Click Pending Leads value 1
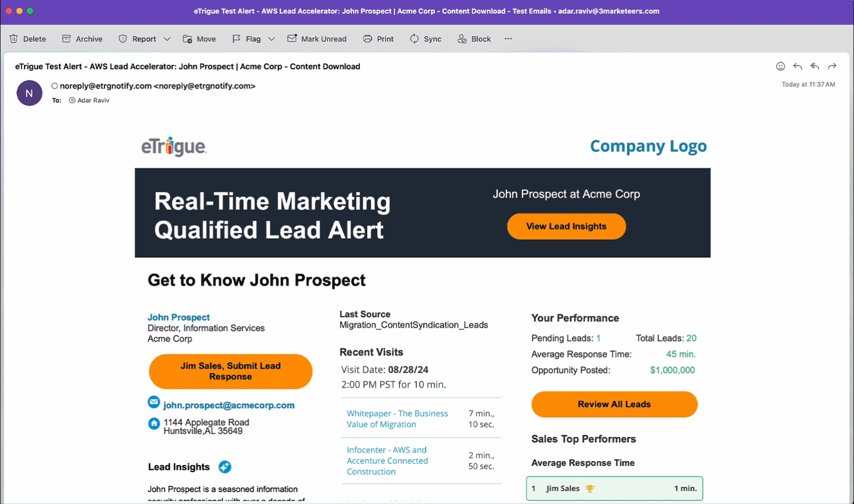This screenshot has width=854, height=504. tap(598, 338)
